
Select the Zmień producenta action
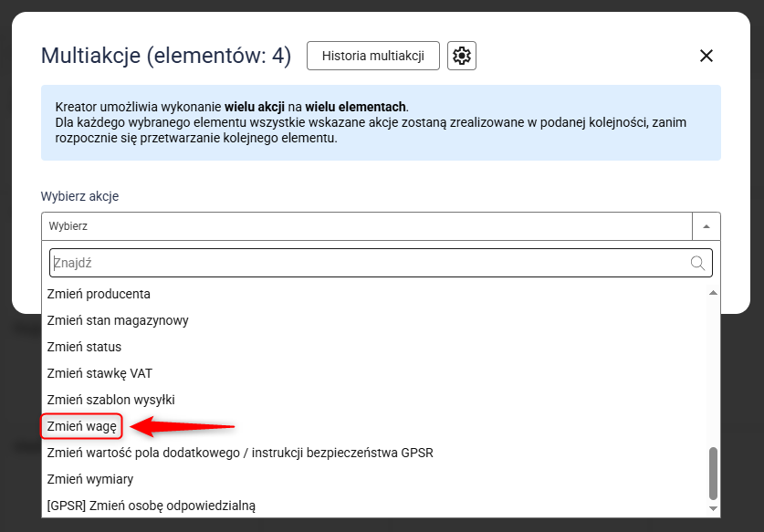coord(99,294)
